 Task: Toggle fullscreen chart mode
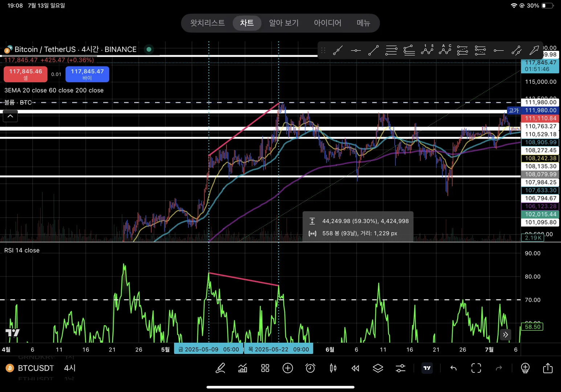tap(476, 368)
